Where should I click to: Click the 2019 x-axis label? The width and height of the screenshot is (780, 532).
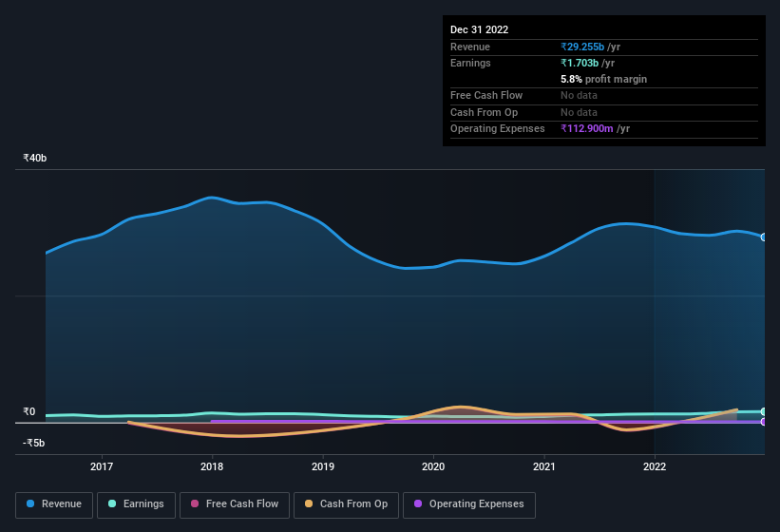(x=323, y=466)
